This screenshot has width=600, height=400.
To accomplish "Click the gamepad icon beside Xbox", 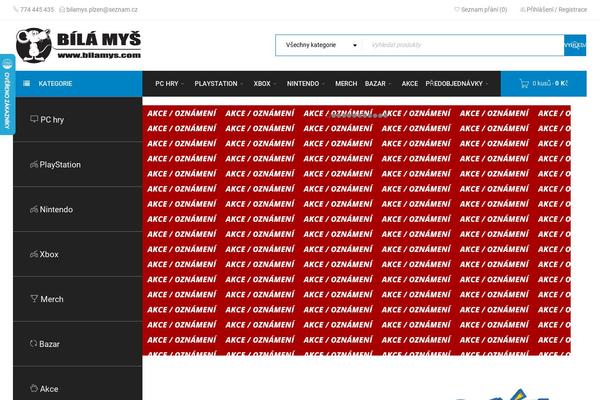I will pos(34,254).
